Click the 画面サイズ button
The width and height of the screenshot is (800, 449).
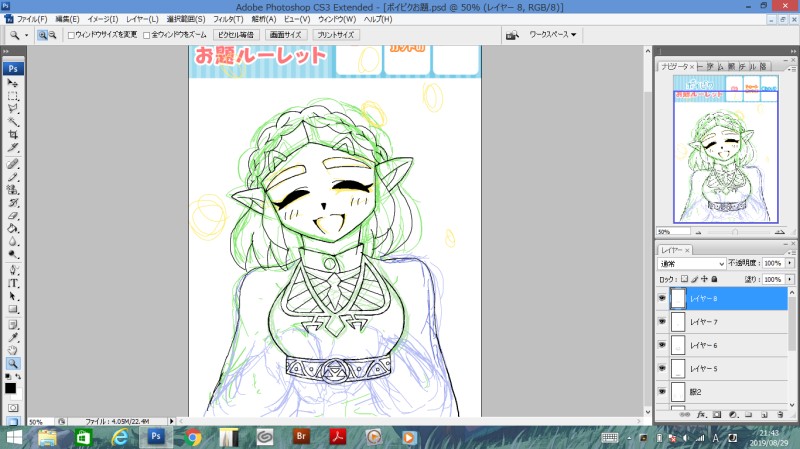tap(286, 35)
